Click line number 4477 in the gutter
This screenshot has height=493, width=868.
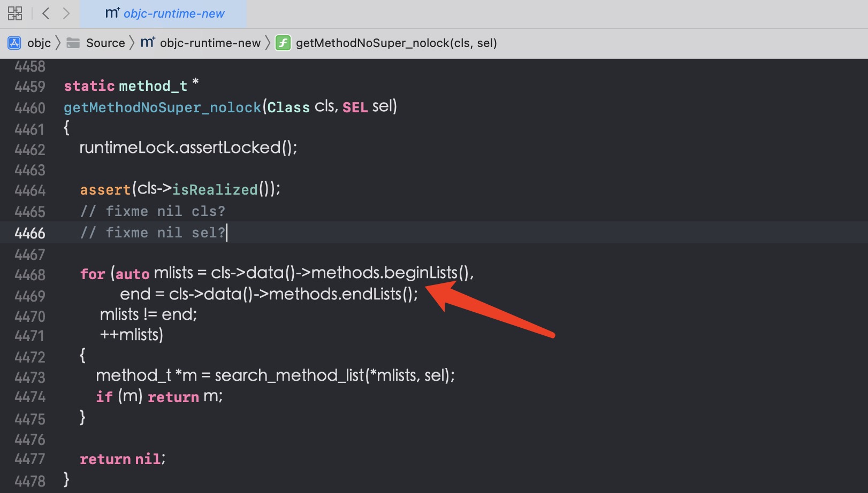coord(30,459)
